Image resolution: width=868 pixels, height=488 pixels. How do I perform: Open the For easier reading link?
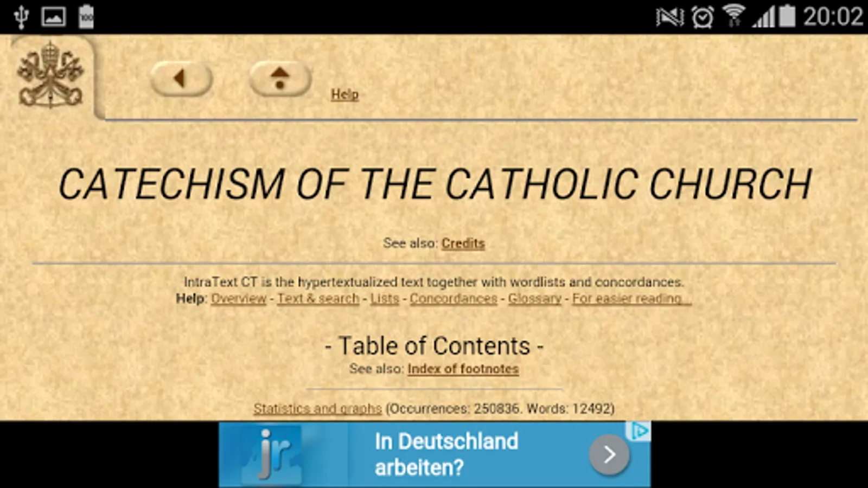[632, 299]
